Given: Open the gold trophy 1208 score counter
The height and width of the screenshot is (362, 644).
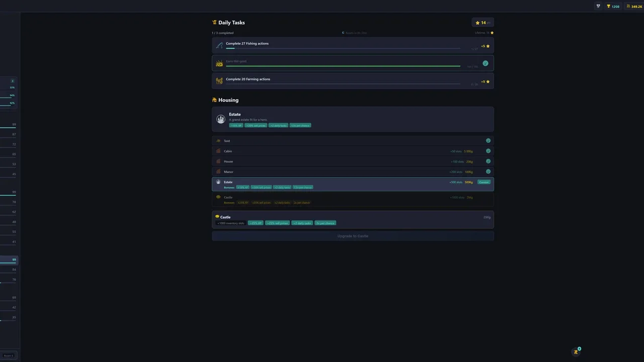Looking at the screenshot, I should point(613,7).
